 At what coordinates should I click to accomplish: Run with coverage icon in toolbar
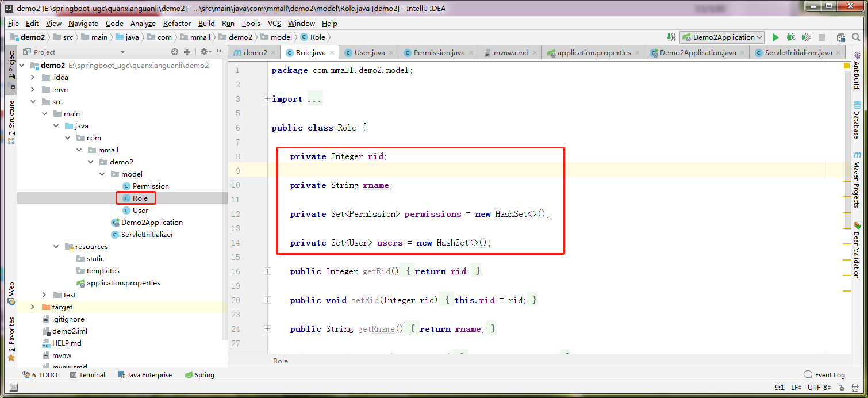click(x=806, y=37)
